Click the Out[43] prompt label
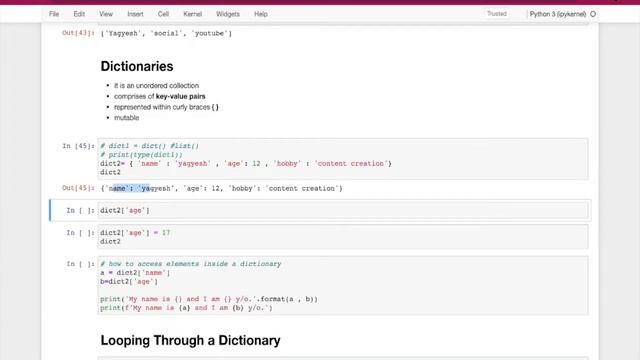640x360 pixels. pos(78,33)
